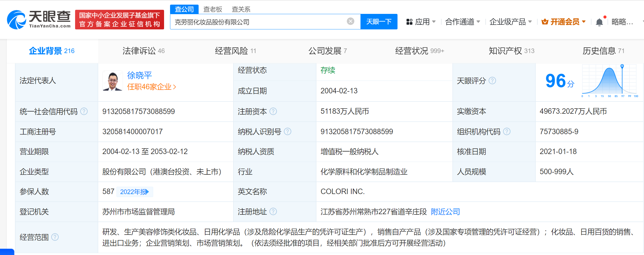Click the TianYanCha logo
644x255 pixels.
click(x=39, y=19)
